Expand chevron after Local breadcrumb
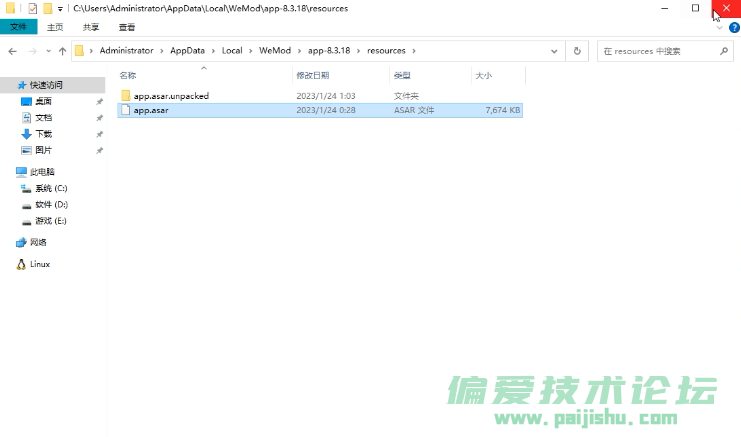Image resolution: width=741 pixels, height=437 pixels. (250, 51)
